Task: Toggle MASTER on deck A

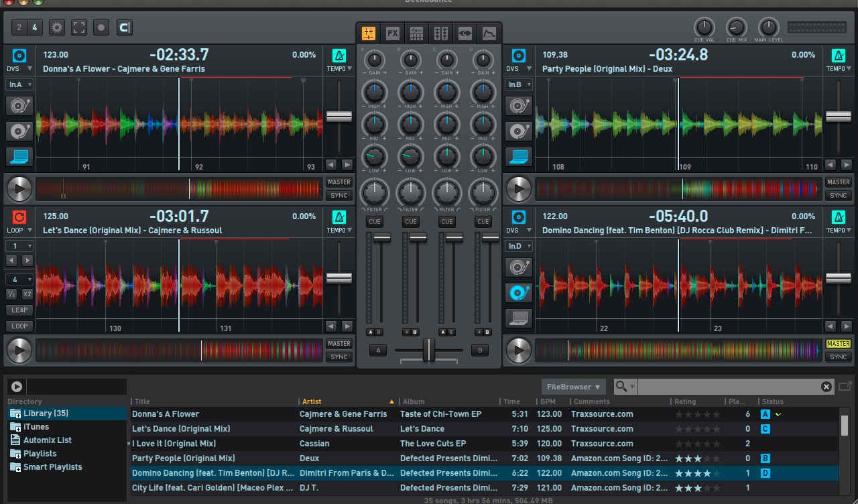Action: (x=339, y=182)
